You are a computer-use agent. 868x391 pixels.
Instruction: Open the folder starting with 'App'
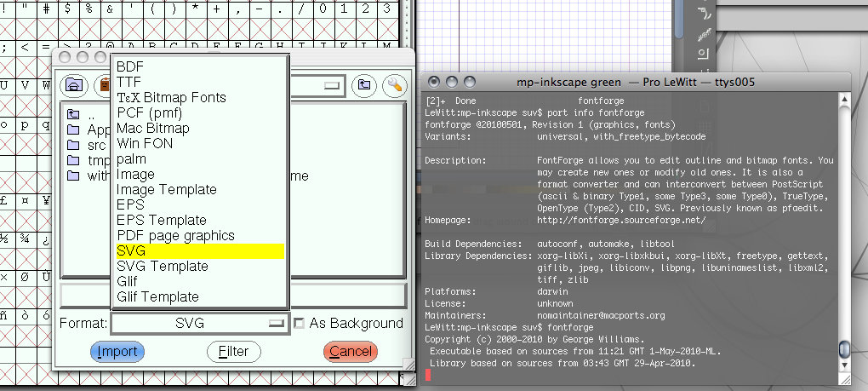(89, 130)
